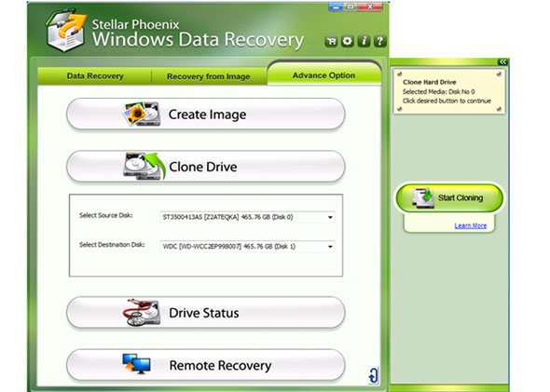Click the Clone Drive green-arrow disk icon
Screen dimensions: 550x392
[144, 166]
